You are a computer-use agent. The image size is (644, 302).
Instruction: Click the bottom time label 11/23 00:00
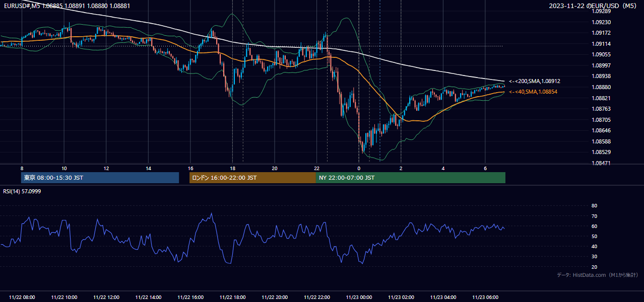359,297
